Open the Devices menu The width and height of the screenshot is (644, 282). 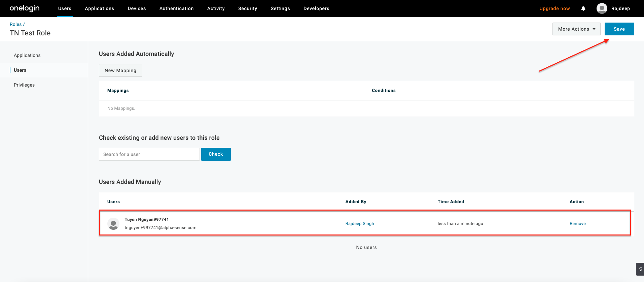pos(137,8)
